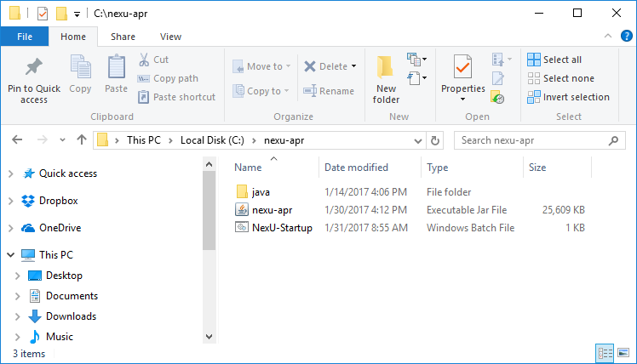The width and height of the screenshot is (637, 364).
Task: Collapse the ribbon with the chevron
Action: click(x=608, y=37)
